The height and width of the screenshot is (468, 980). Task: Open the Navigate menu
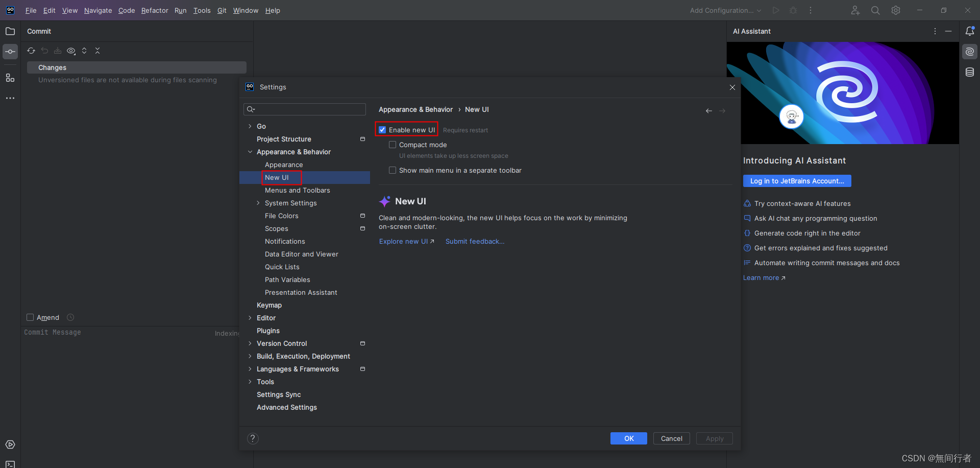(x=98, y=10)
